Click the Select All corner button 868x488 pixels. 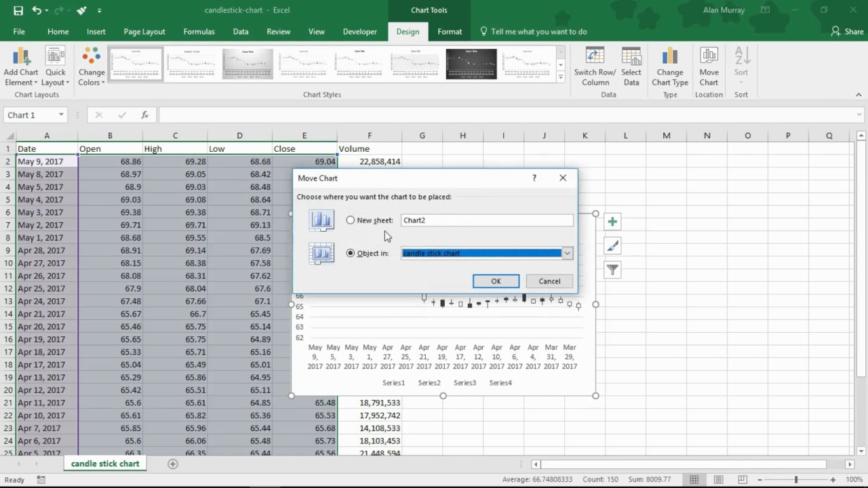click(x=8, y=136)
